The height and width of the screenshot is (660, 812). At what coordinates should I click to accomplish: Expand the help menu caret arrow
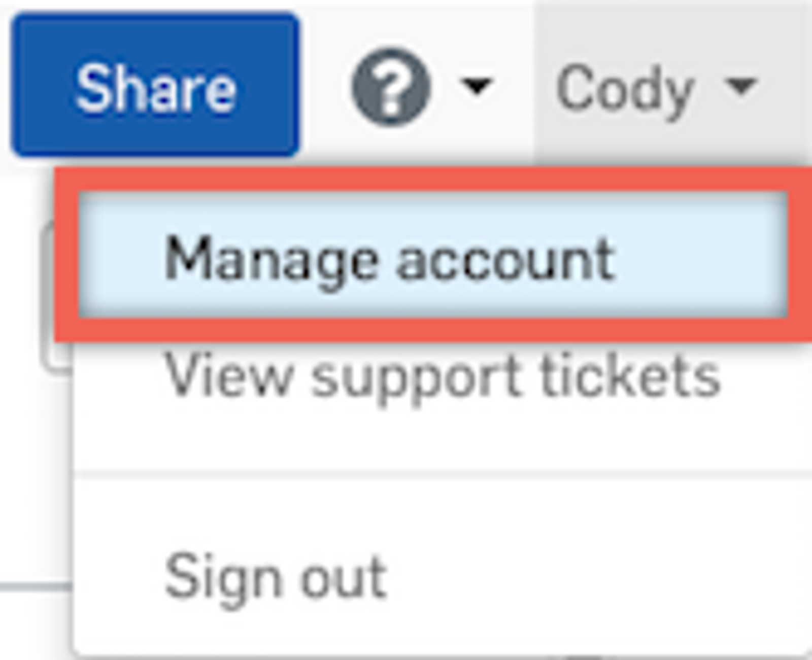tap(478, 85)
